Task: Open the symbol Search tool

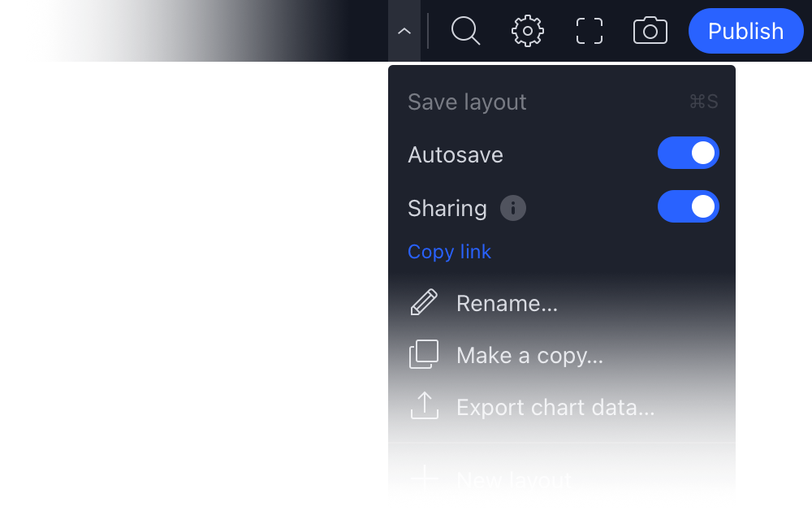Action: click(465, 31)
